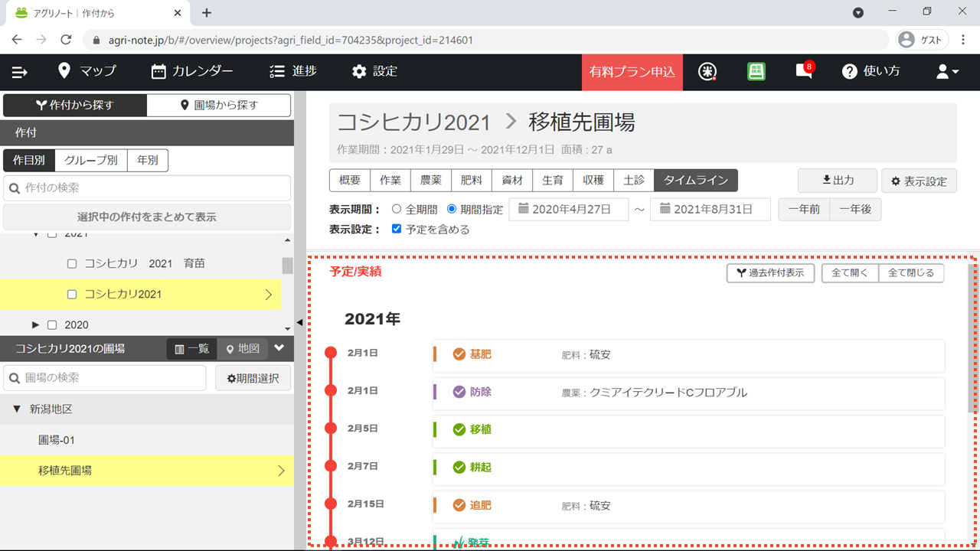Screen dimensions: 980x551
Task: Click 全て開く button
Action: click(850, 273)
